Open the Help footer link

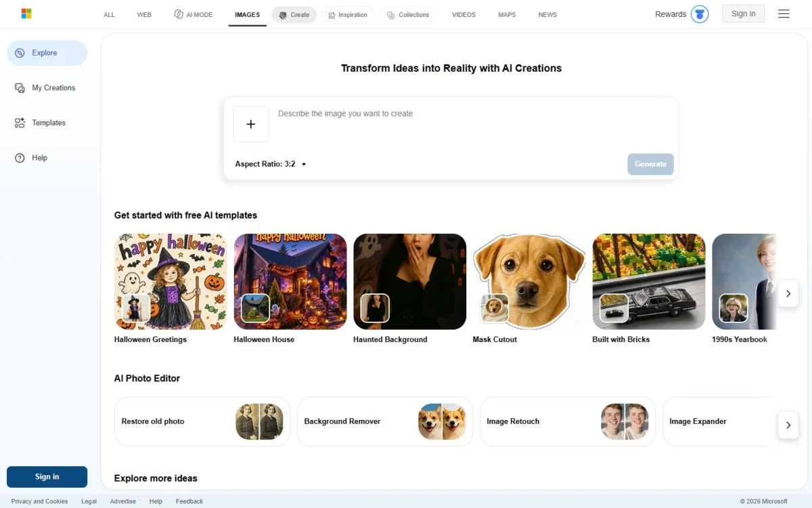pos(156,501)
